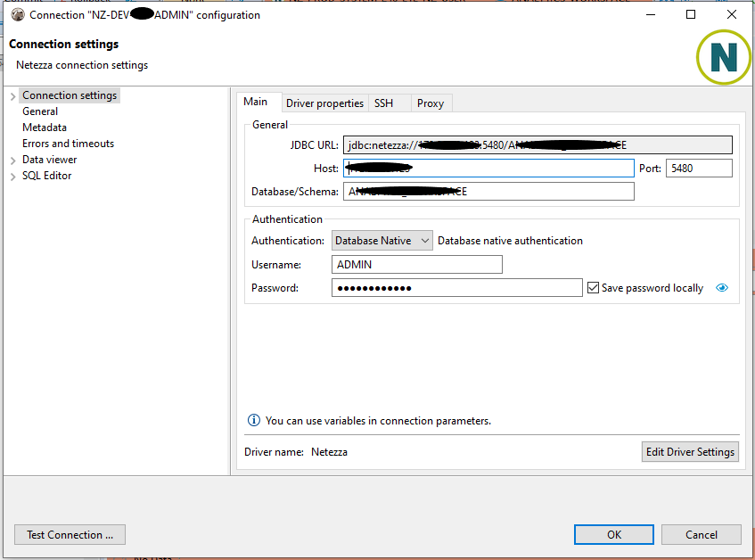Click inside the Port field
This screenshot has width=755, height=560.
699,168
